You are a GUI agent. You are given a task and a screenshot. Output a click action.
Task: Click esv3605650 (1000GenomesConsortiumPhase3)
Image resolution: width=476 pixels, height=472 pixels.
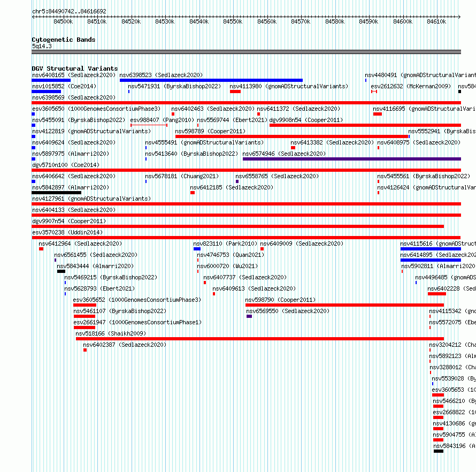click(96, 109)
